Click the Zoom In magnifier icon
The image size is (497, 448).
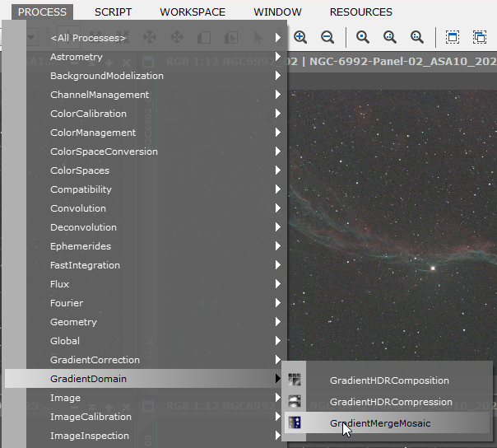click(x=300, y=37)
